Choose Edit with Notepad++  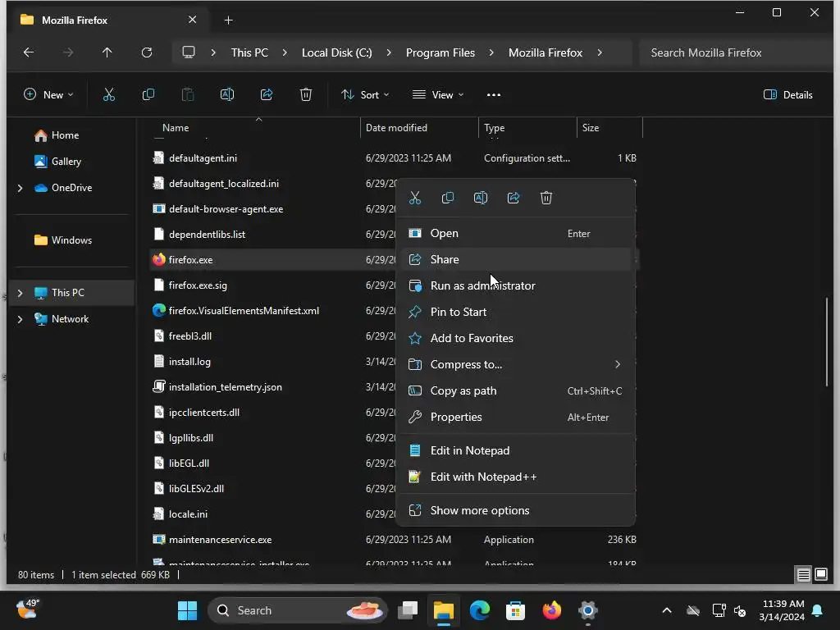tap(515, 477)
